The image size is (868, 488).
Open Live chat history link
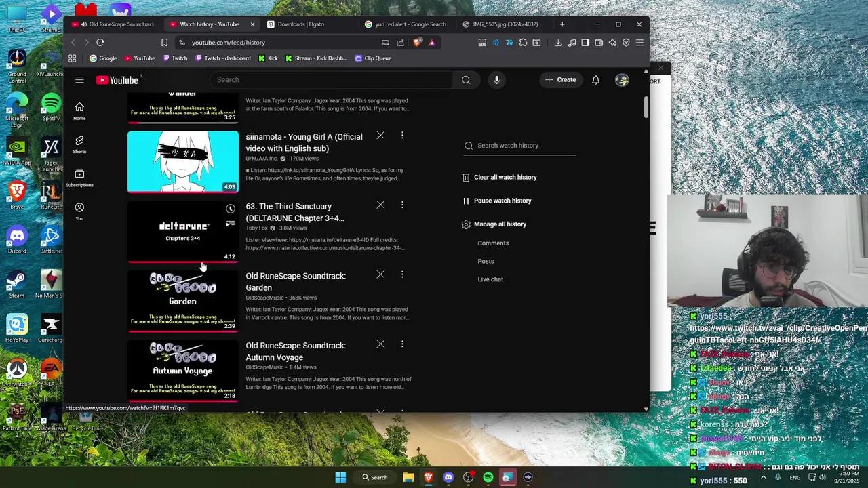click(x=490, y=279)
